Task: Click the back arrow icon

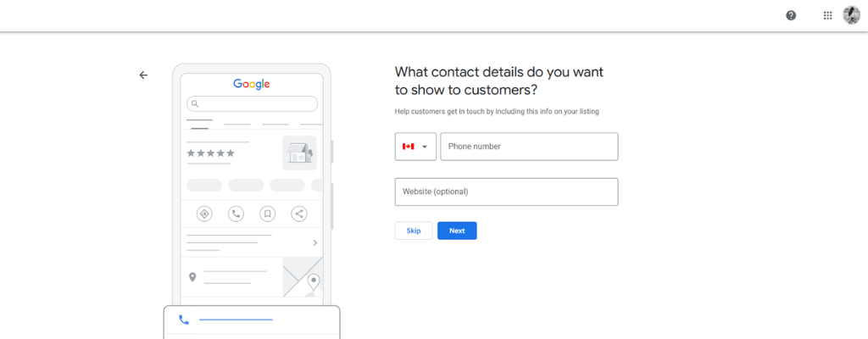Action: 143,75
